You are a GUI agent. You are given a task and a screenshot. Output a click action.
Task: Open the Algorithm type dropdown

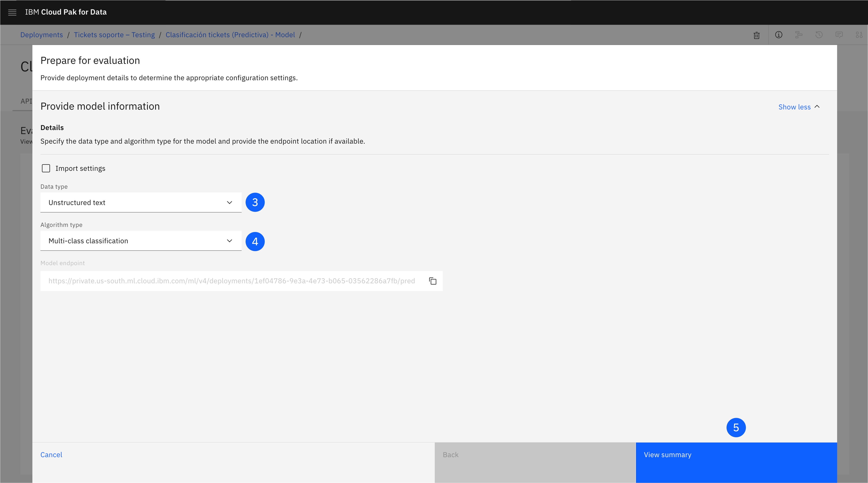pos(141,241)
